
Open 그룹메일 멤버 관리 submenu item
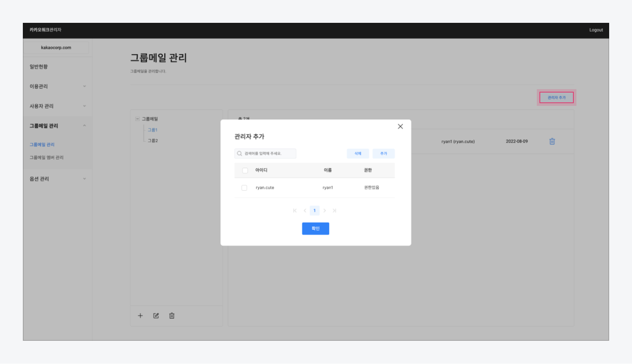click(46, 157)
